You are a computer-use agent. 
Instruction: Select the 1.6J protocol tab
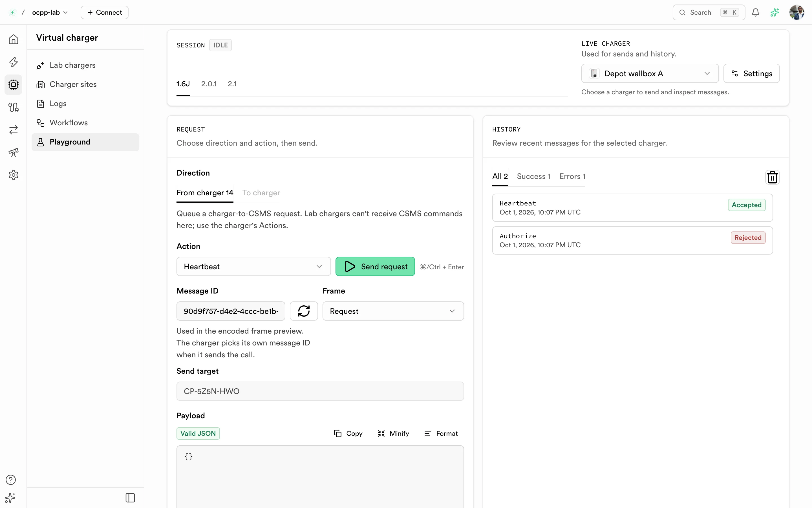[183, 84]
